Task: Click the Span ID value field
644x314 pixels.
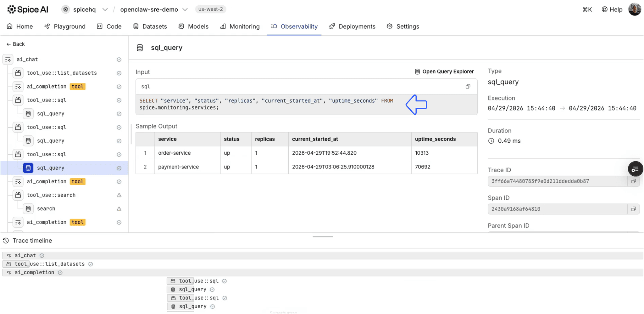Action: click(x=558, y=209)
